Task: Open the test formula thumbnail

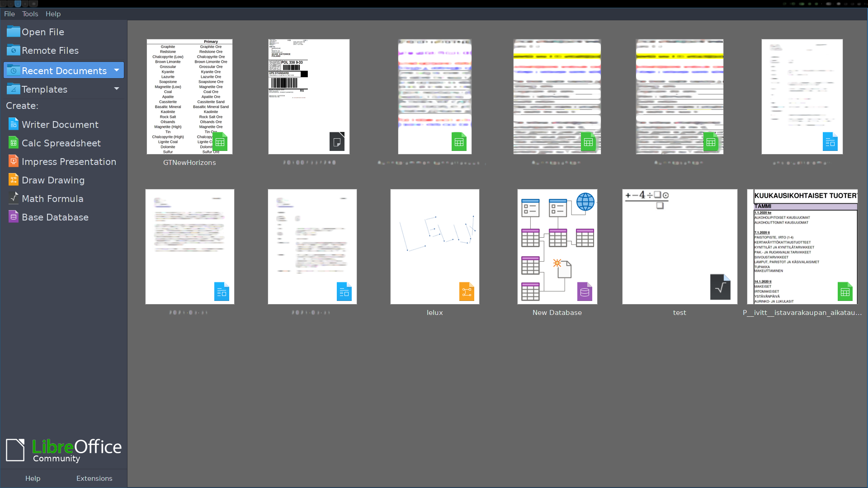Action: 679,247
